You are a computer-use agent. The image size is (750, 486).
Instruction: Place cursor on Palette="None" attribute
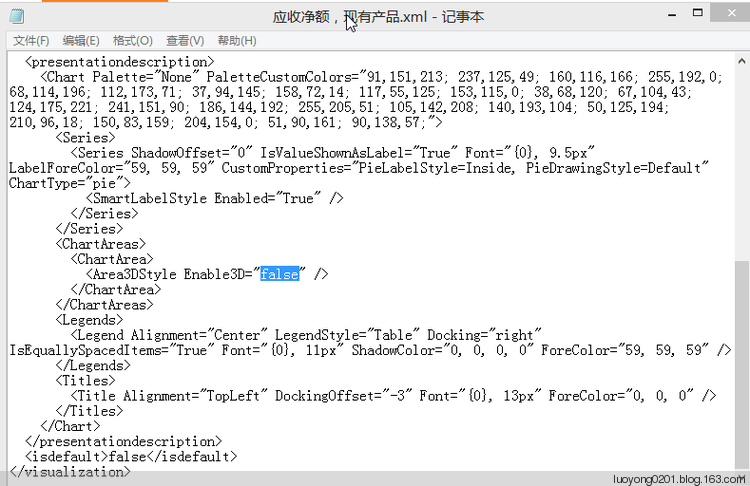point(146,77)
